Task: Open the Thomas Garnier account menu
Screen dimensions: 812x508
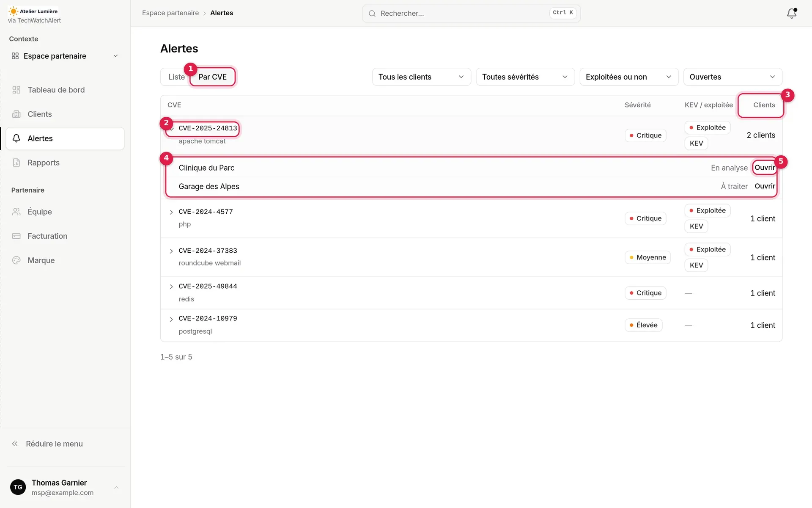Action: click(65, 487)
